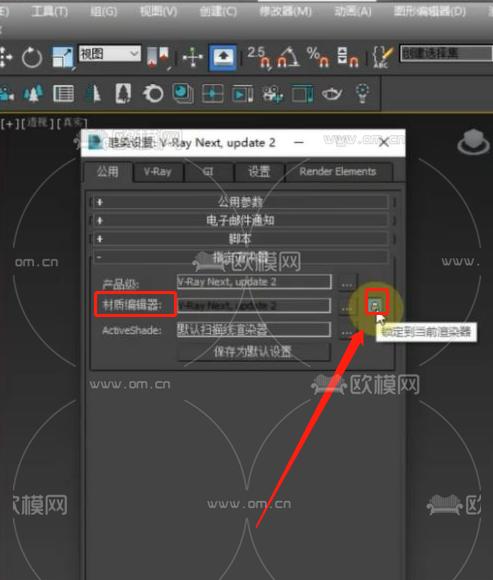
Task: Expand the 电子邮件通知 rollout
Action: [240, 220]
